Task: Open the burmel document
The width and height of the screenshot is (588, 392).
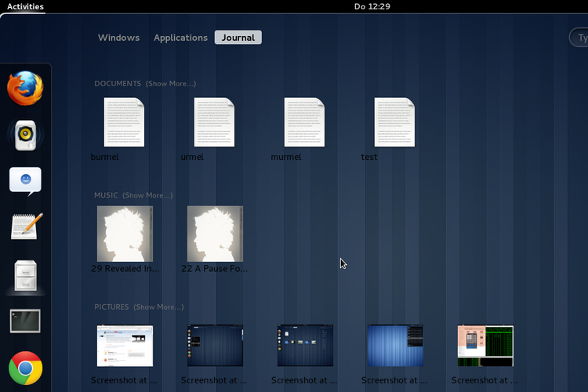Action: click(x=125, y=123)
